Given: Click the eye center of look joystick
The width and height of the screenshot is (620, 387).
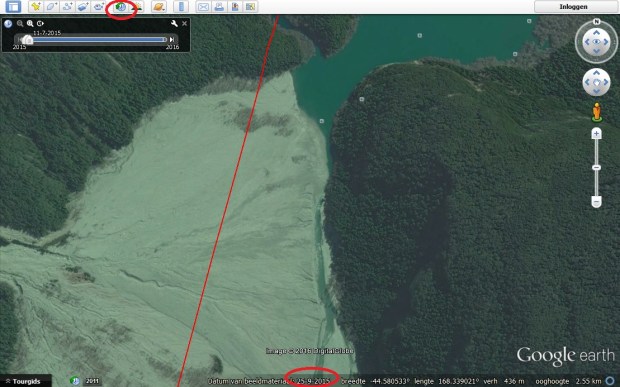Looking at the screenshot, I should (596, 42).
